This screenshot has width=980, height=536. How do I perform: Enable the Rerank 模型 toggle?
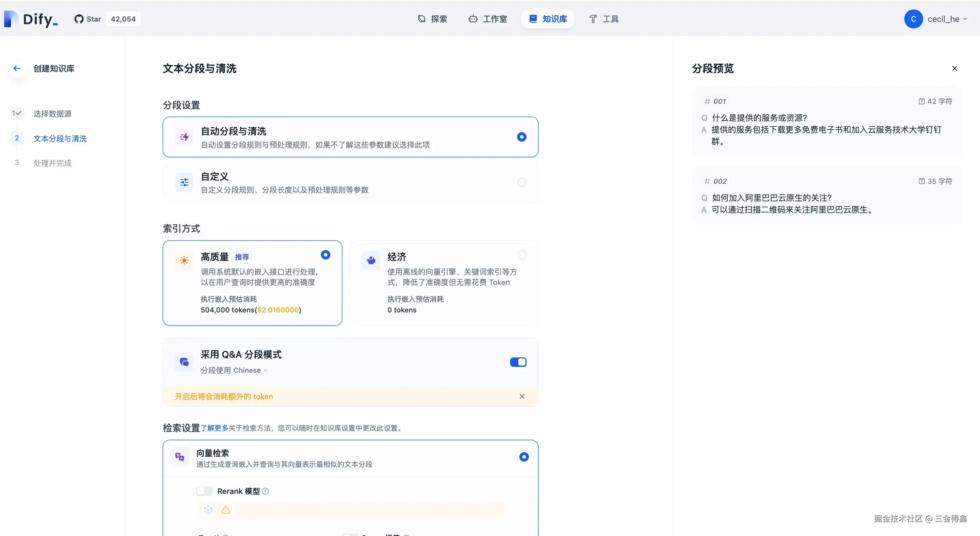point(204,491)
